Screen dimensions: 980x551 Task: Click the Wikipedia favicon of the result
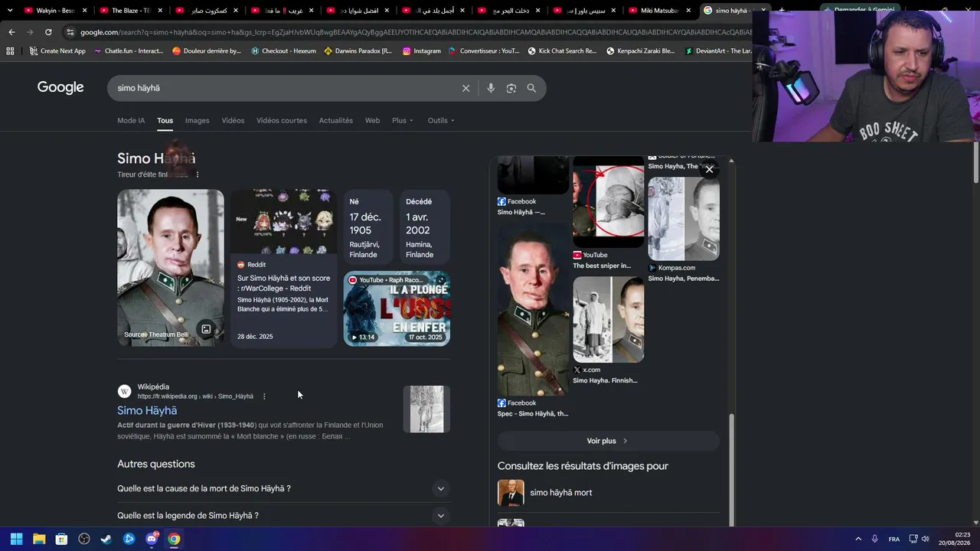point(124,392)
